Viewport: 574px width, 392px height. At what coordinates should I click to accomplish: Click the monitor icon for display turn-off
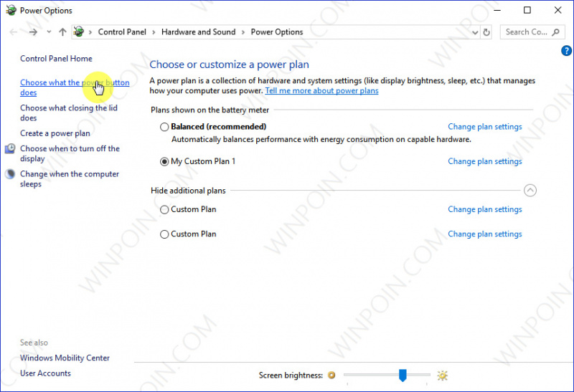[10, 149]
